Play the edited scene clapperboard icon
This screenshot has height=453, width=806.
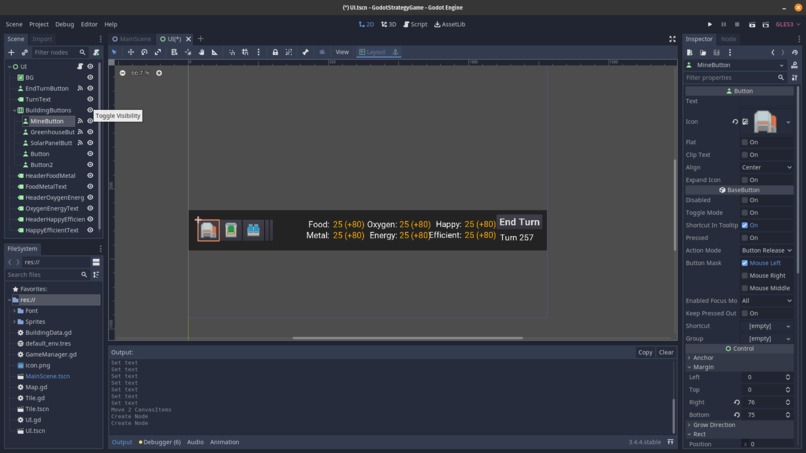tap(752, 24)
